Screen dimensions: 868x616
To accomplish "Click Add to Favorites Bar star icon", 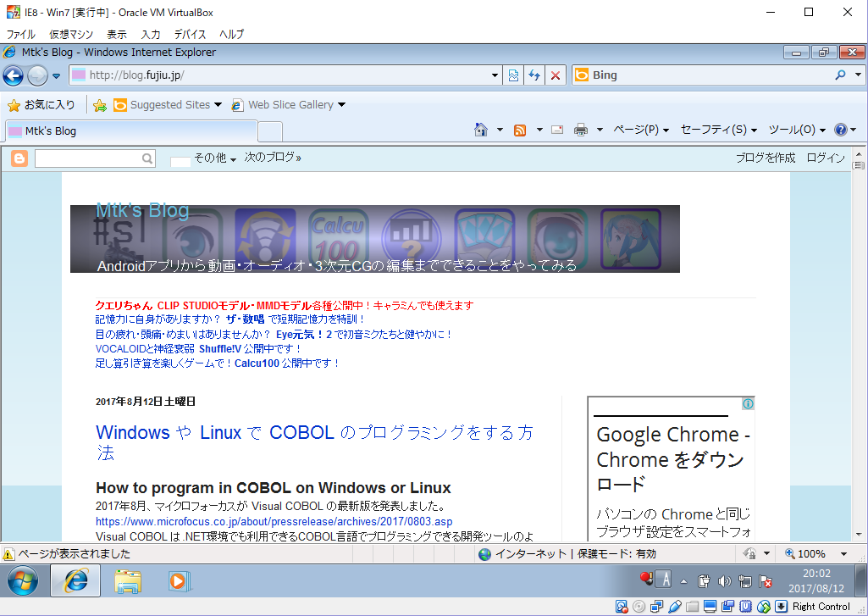I will click(100, 105).
